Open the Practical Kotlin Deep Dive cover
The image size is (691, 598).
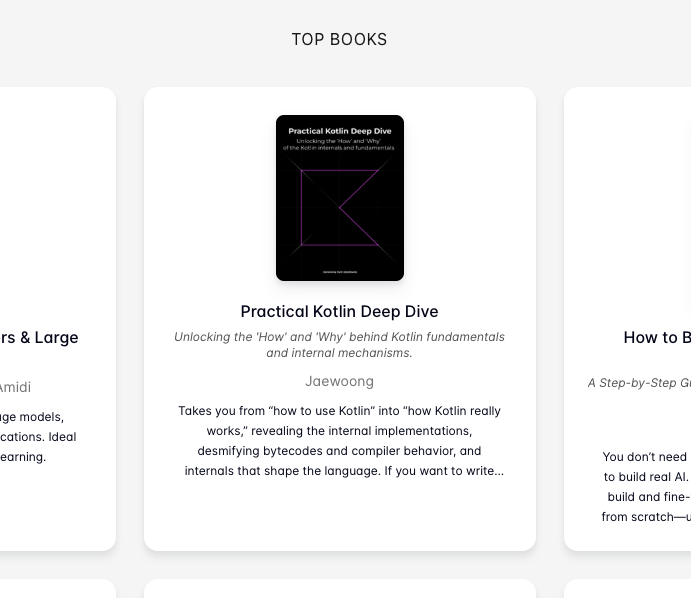[340, 198]
